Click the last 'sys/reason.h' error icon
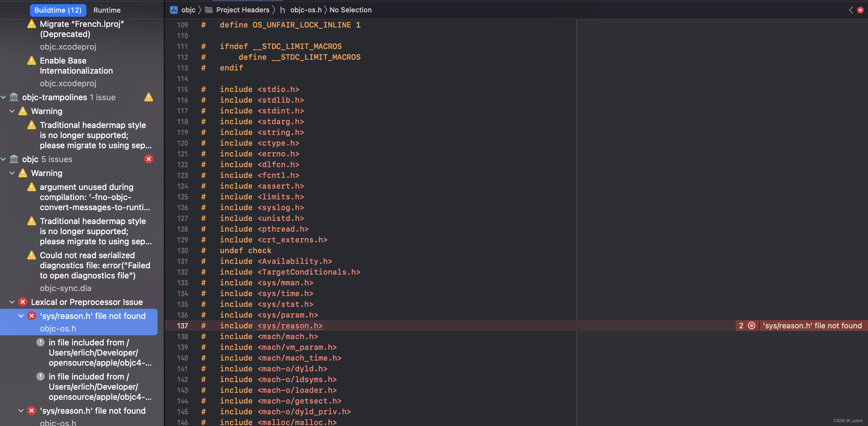The width and height of the screenshot is (868, 426). (x=32, y=411)
